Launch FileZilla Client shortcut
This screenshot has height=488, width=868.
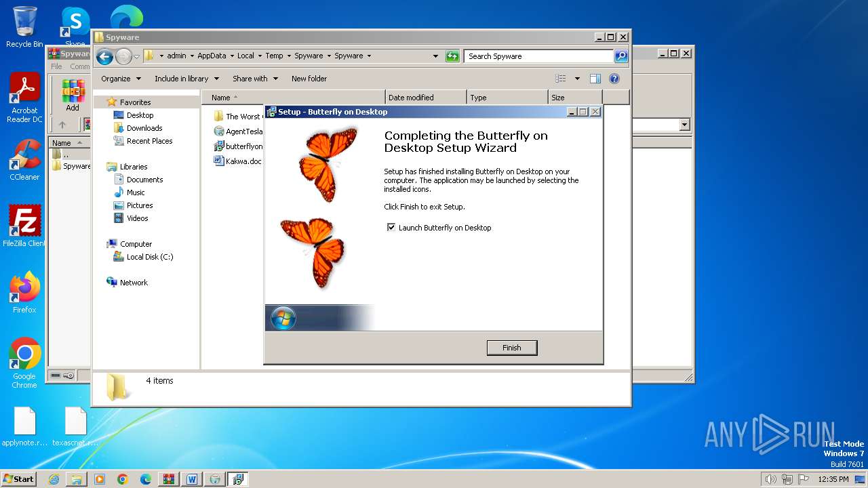coord(24,226)
